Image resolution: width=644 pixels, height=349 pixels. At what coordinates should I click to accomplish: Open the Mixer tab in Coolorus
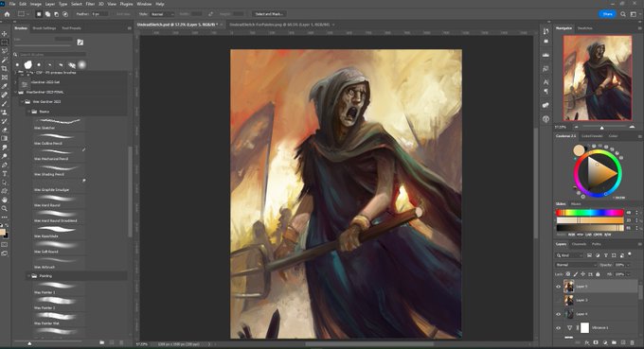click(576, 204)
